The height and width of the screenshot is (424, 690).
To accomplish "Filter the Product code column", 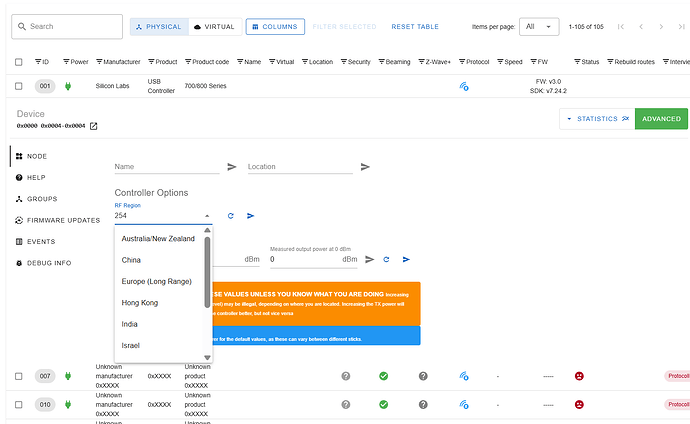I will [x=188, y=62].
